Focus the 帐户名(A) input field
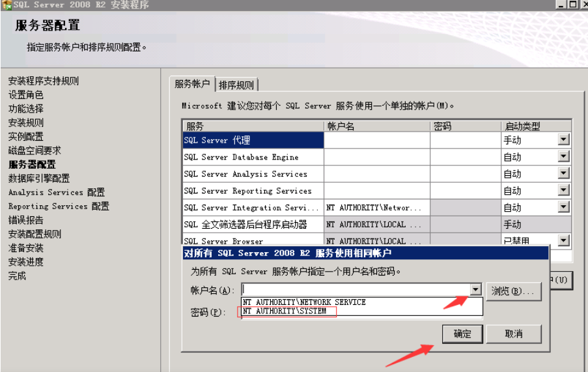The image size is (588, 372). 356,289
